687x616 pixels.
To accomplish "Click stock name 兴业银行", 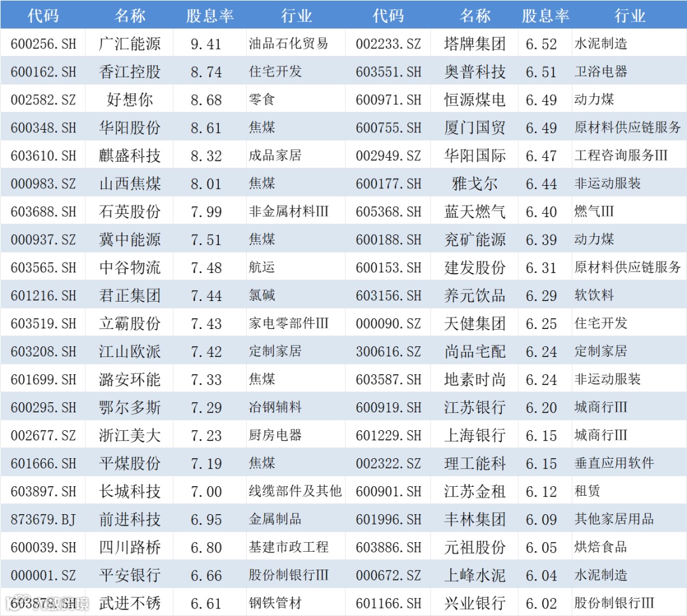I will [x=475, y=603].
